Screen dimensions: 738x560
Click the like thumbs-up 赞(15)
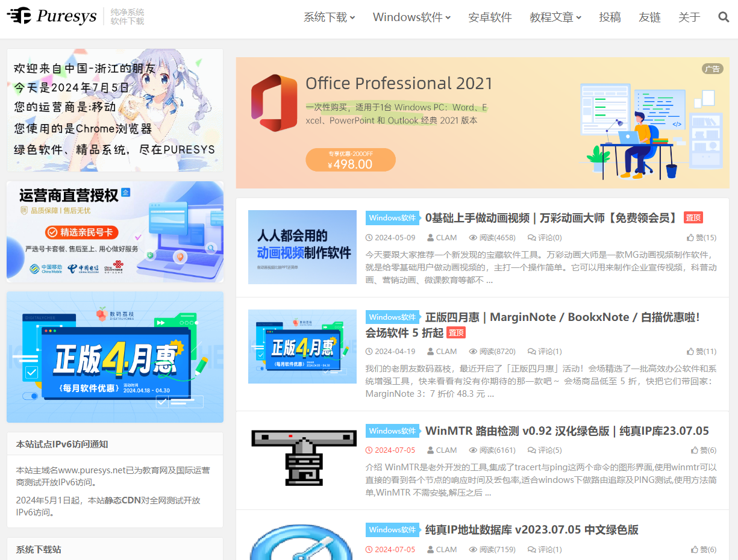pos(690,238)
